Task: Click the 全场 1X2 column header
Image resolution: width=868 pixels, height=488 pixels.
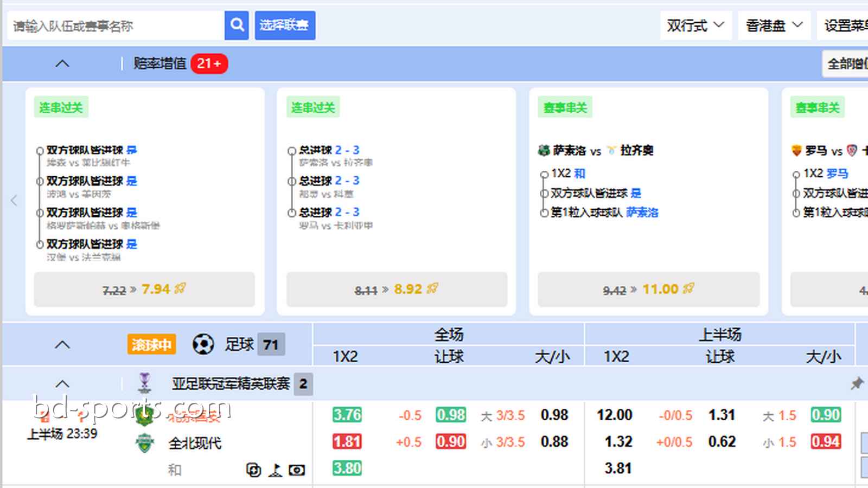Action: (346, 356)
